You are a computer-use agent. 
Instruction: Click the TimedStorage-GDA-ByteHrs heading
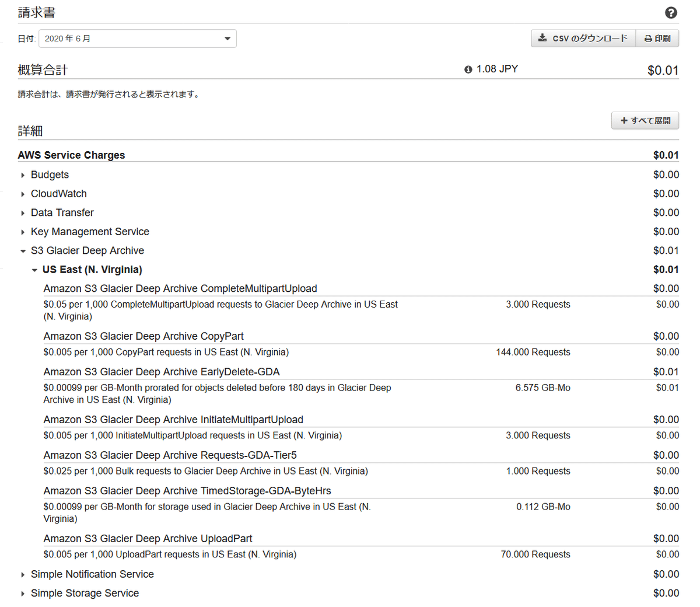187,491
